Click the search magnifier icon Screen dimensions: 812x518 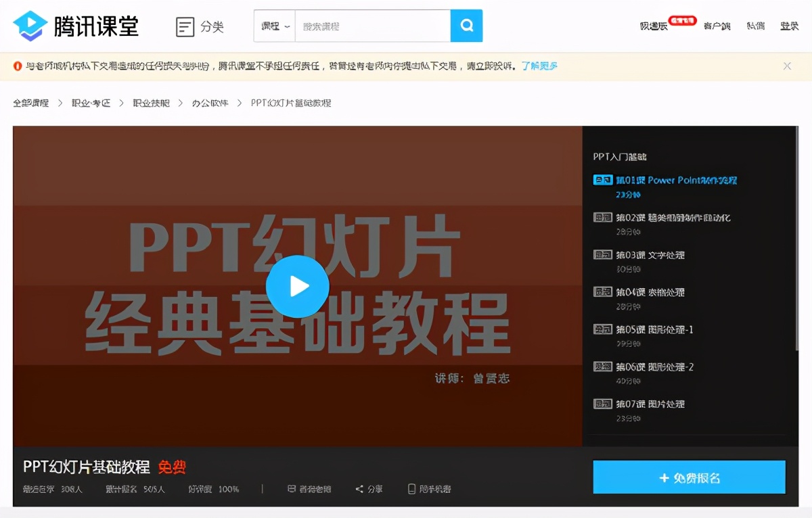pos(466,25)
